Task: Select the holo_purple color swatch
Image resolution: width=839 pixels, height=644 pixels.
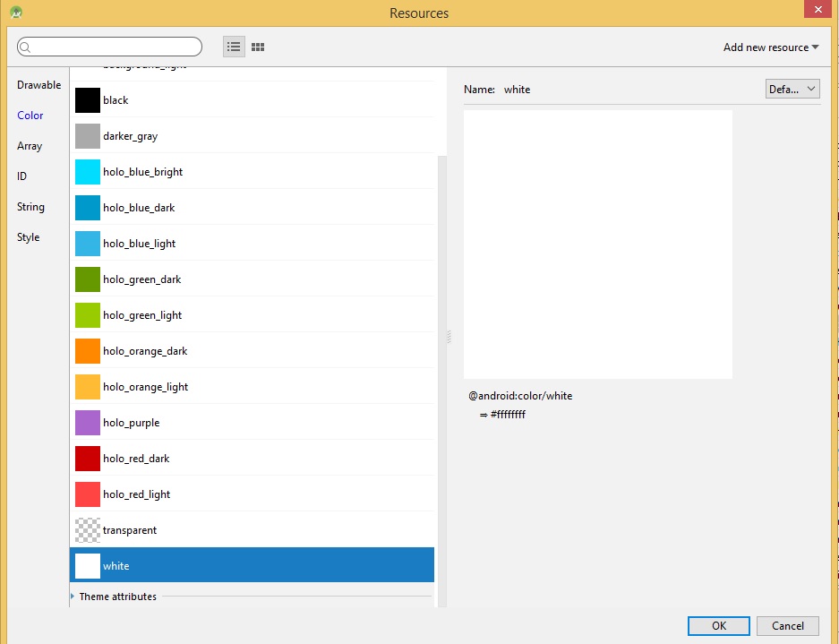Action: (x=88, y=423)
